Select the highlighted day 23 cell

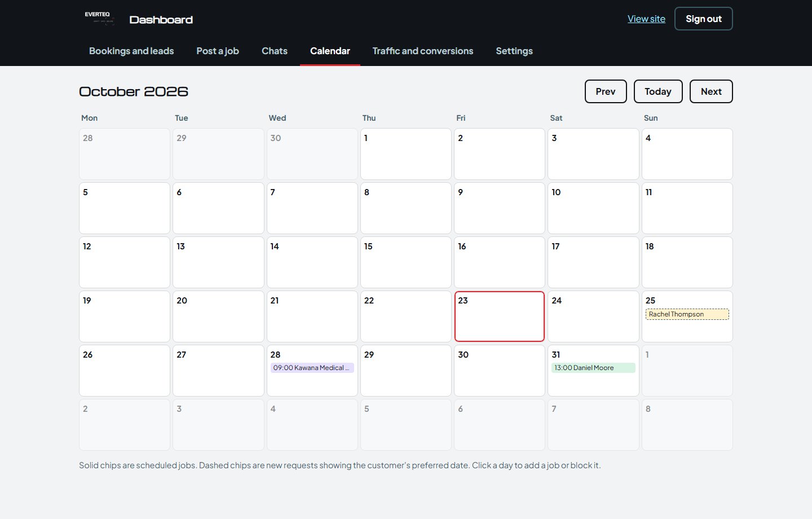500,316
